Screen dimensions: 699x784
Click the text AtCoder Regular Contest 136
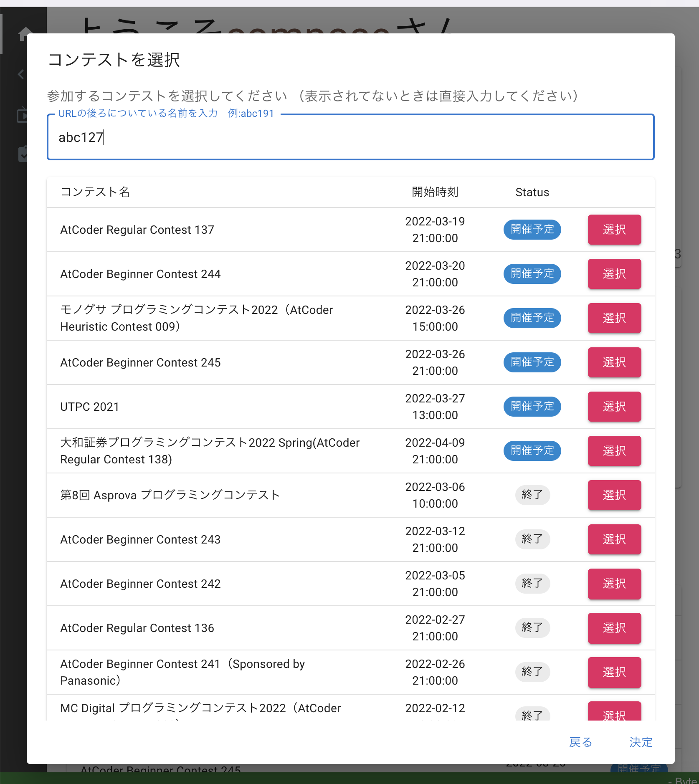[x=137, y=628]
